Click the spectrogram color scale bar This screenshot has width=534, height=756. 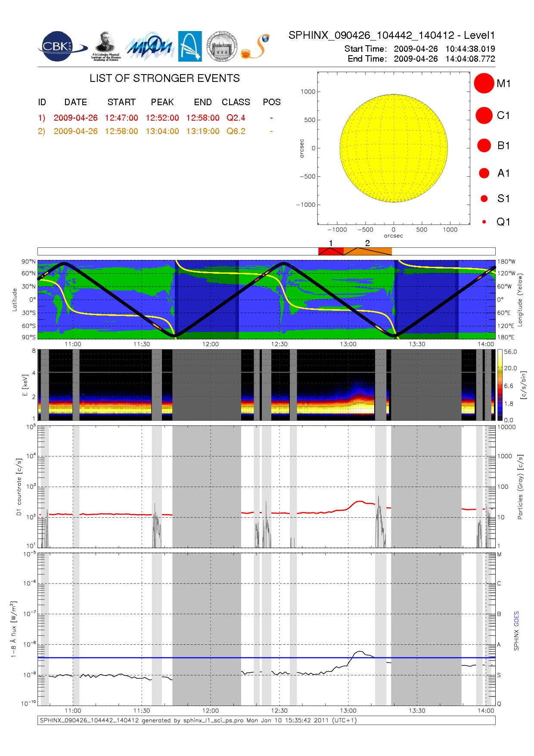tap(500, 385)
